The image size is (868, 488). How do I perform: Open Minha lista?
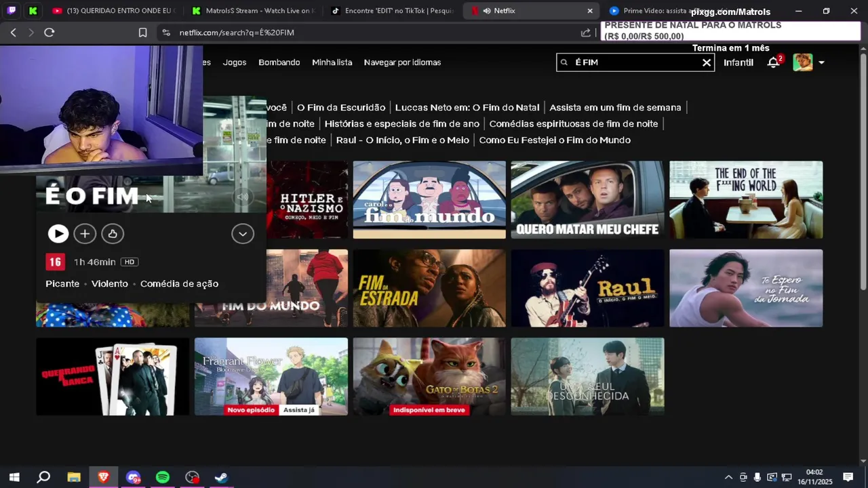pyautogui.click(x=332, y=62)
